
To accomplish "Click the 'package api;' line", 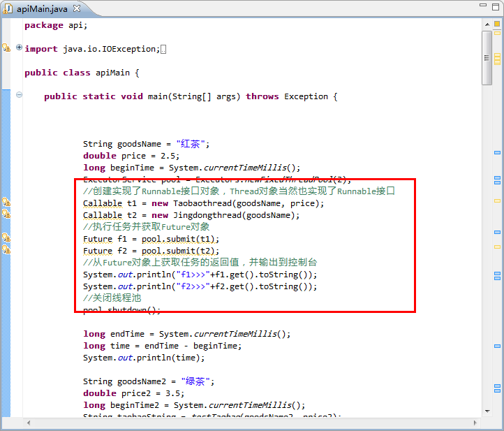I will (x=56, y=25).
